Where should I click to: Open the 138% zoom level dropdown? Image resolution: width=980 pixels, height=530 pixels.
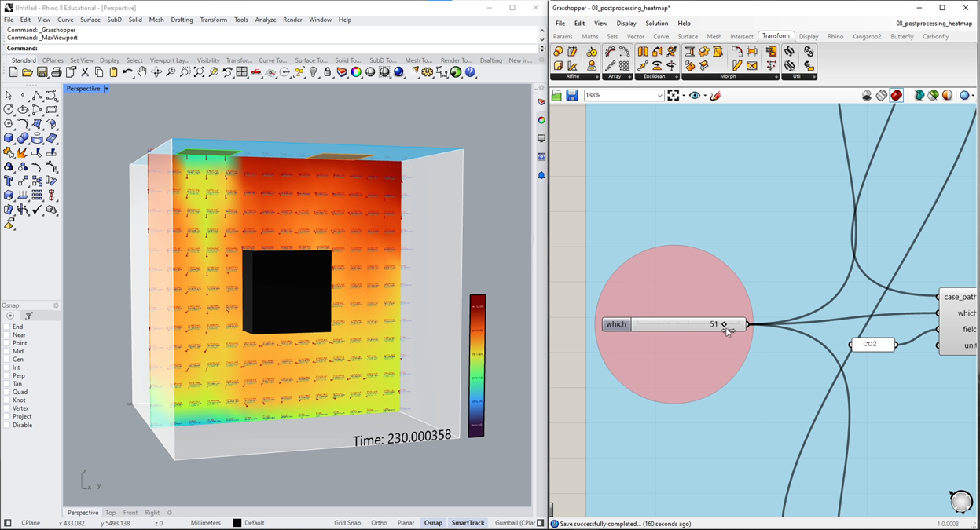coord(660,95)
